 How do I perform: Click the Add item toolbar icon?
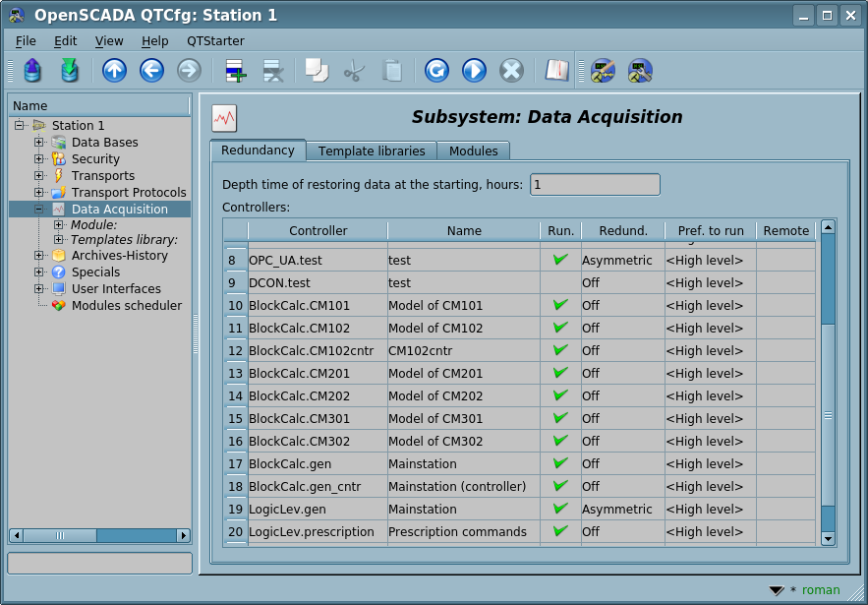pyautogui.click(x=236, y=71)
